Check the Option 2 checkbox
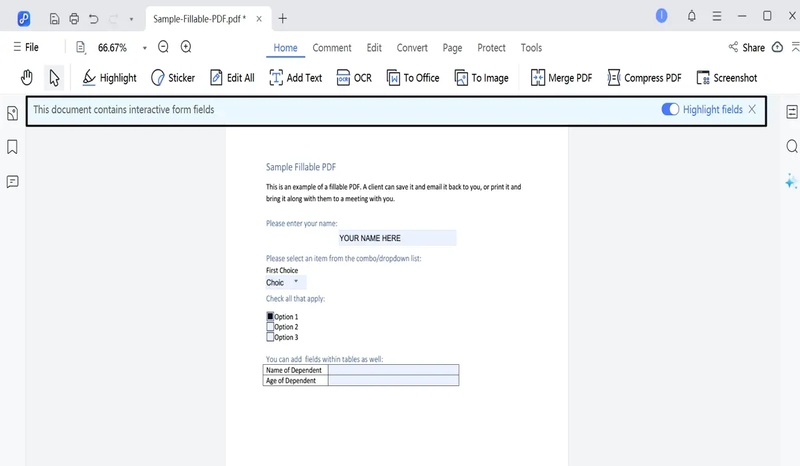Image resolution: width=800 pixels, height=466 pixels. (270, 327)
